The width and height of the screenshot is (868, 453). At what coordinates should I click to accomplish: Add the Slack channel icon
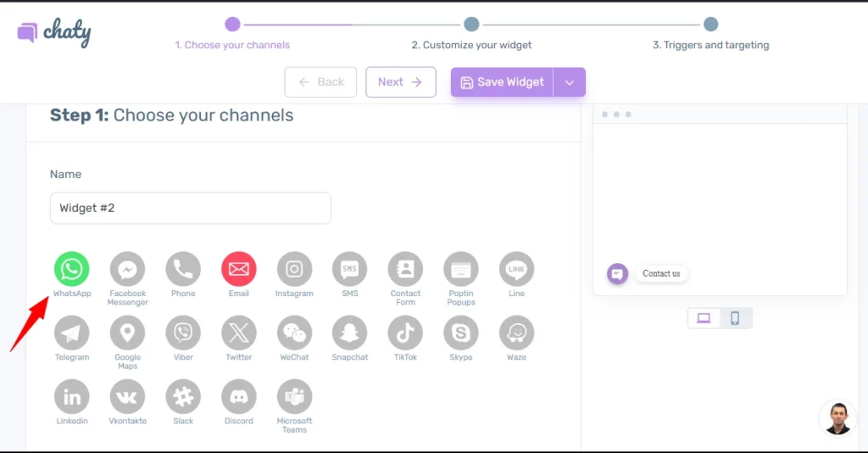[183, 396]
